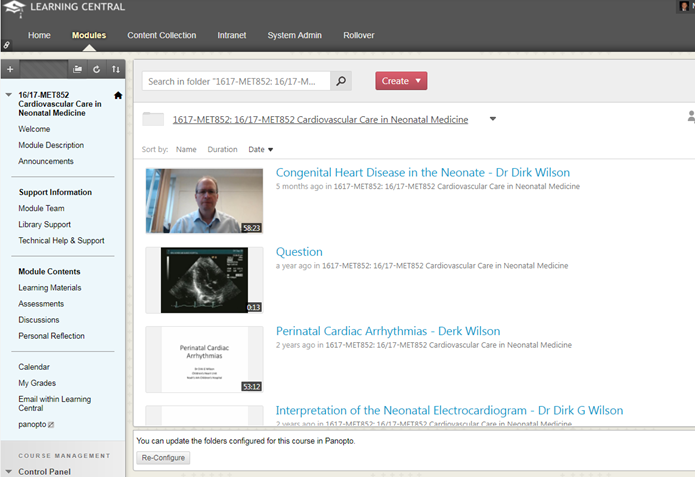This screenshot has height=477, width=695.
Task: Open the System Admin tab
Action: point(294,35)
